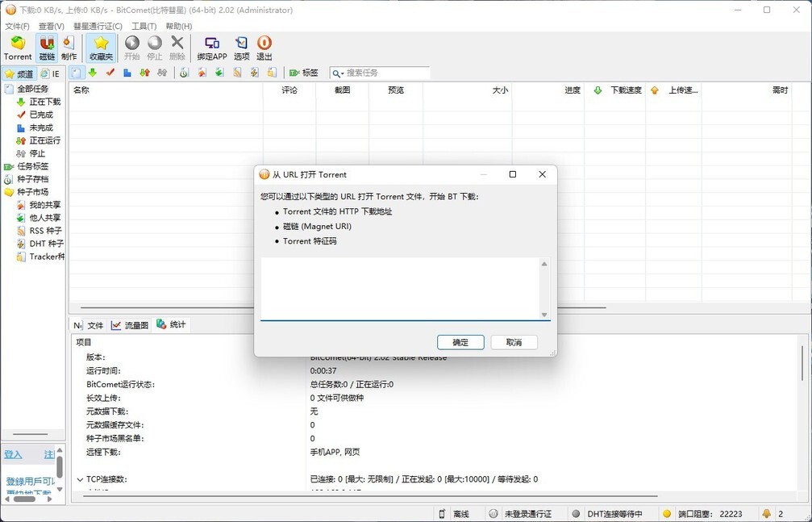
Task: Click the green 标签 tag toolbar button
Action: click(303, 73)
